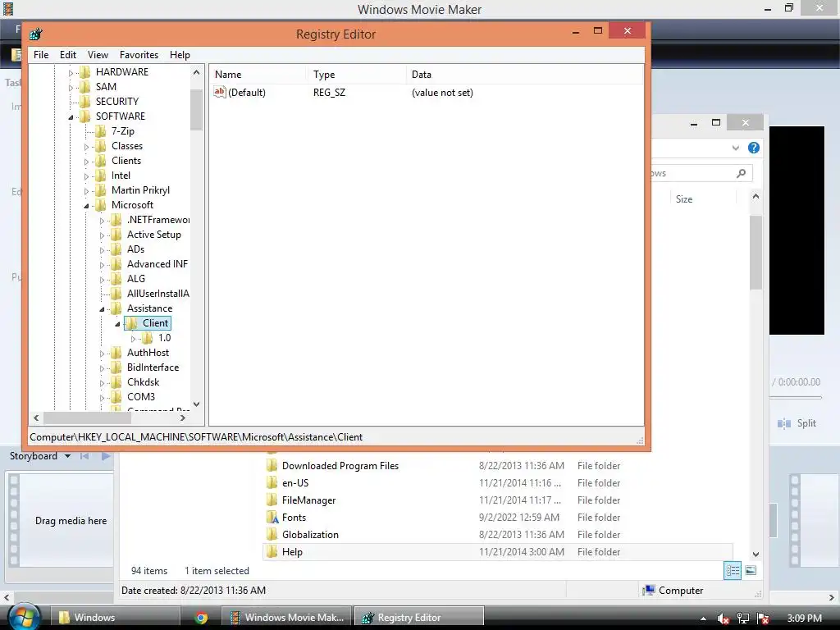The image size is (840, 630).
Task: Open the Edit menu in Registry Editor
Action: coord(67,55)
